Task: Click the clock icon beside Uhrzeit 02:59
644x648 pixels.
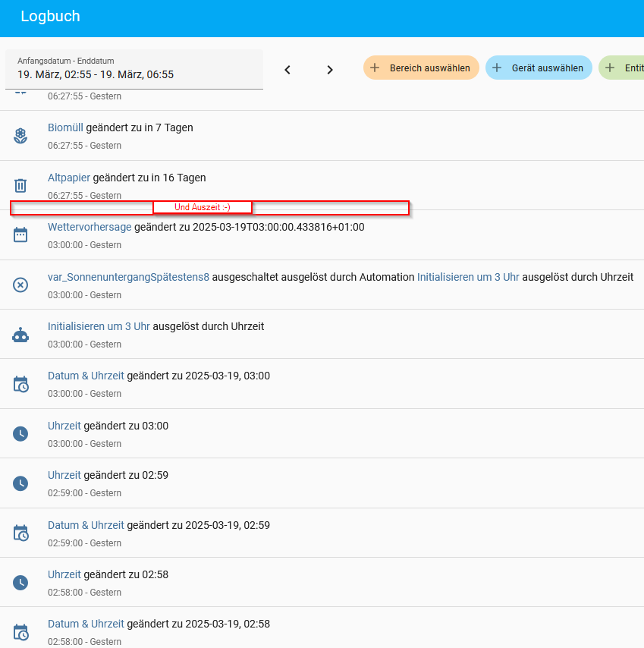Action: tap(20, 483)
